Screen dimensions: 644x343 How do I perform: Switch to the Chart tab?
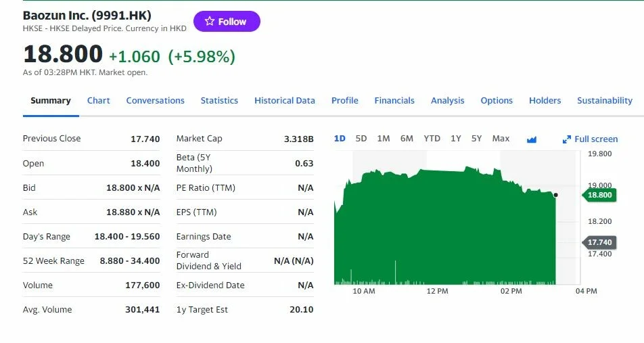[99, 101]
